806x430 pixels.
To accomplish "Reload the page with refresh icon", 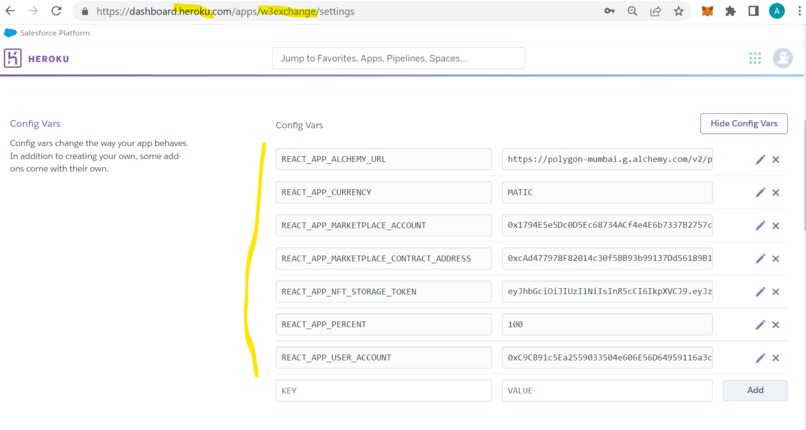I will click(57, 11).
